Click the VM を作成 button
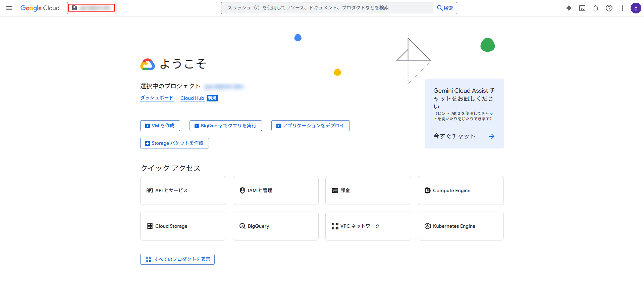 (160, 126)
